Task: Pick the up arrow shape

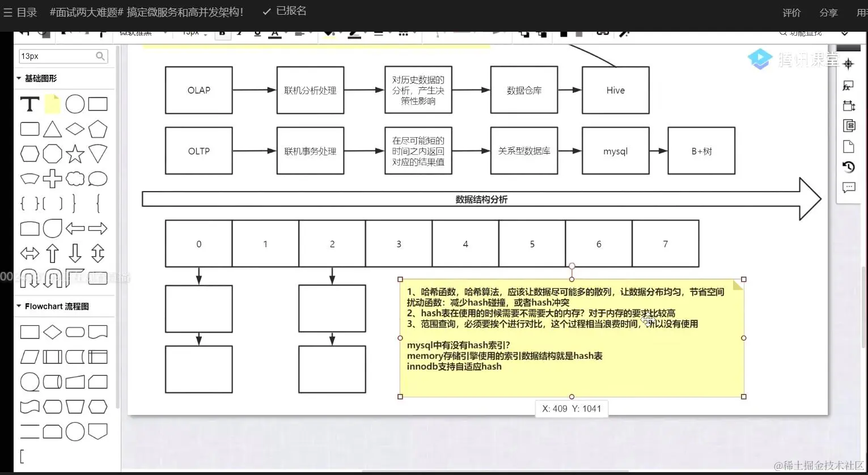Action: pyautogui.click(x=52, y=253)
